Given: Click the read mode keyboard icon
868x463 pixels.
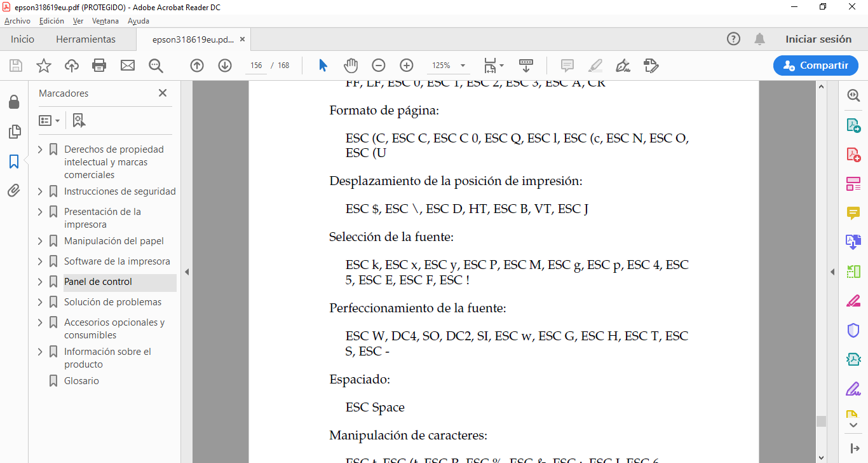Looking at the screenshot, I should tap(526, 66).
